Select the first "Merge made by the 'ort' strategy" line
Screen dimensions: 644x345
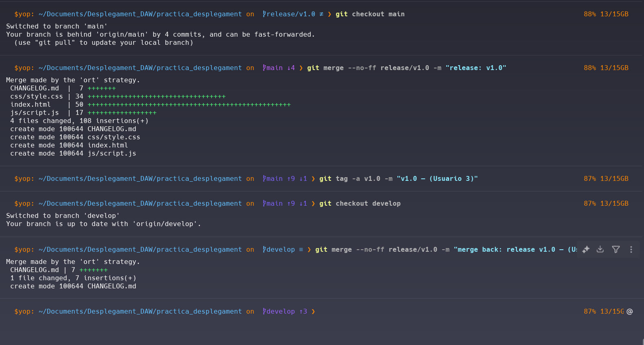(73, 80)
